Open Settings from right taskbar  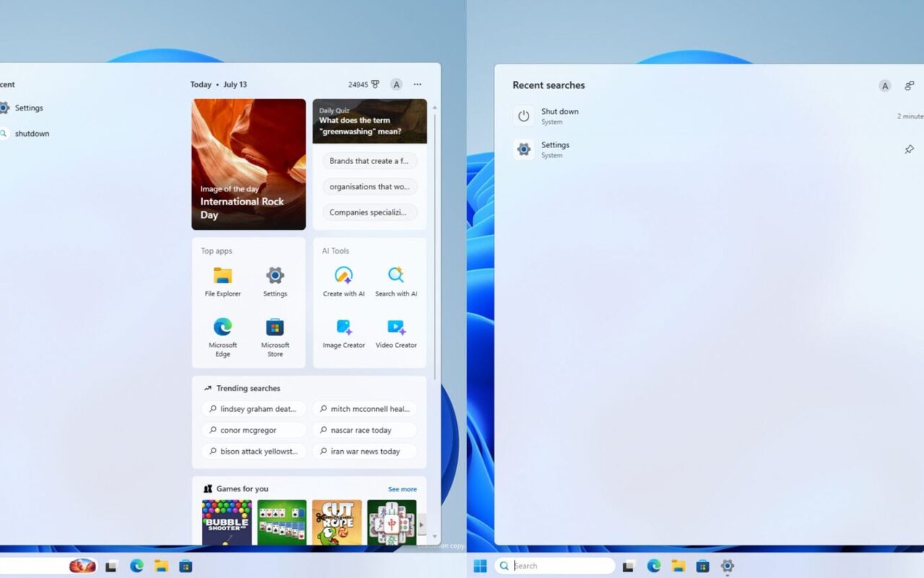(727, 566)
